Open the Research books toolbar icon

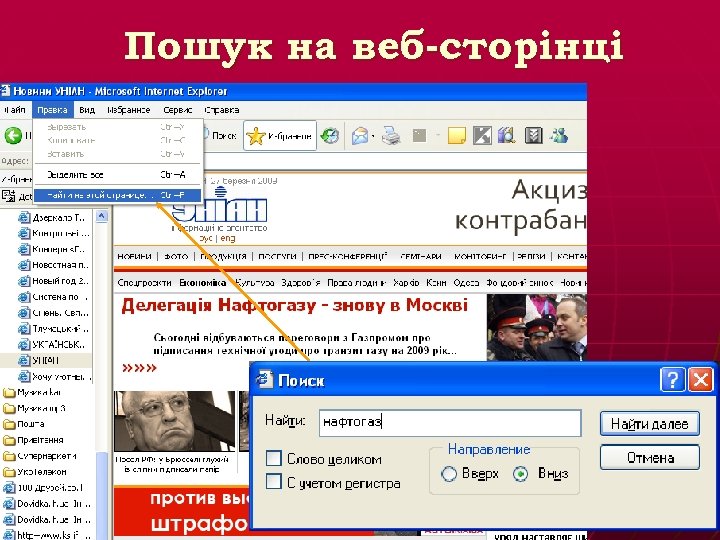[x=506, y=136]
